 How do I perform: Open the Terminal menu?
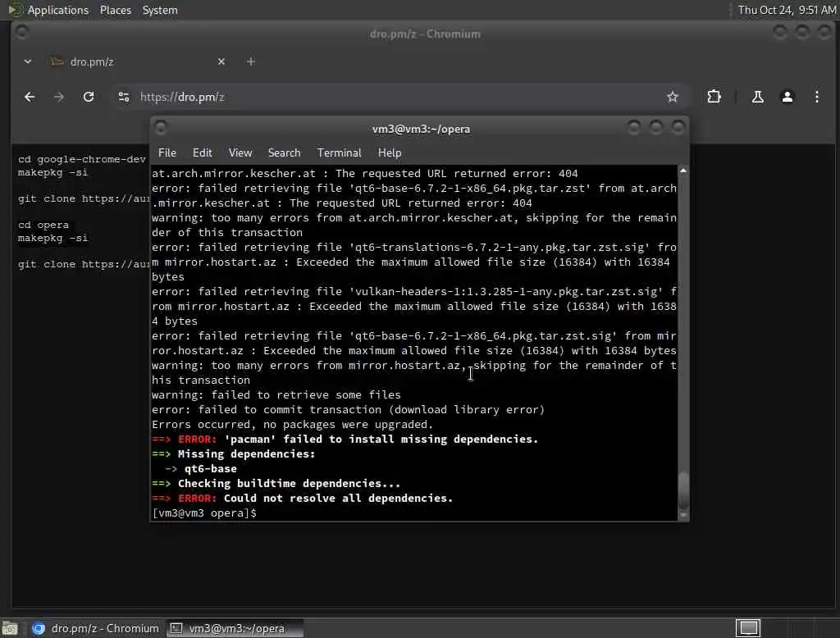click(x=339, y=153)
